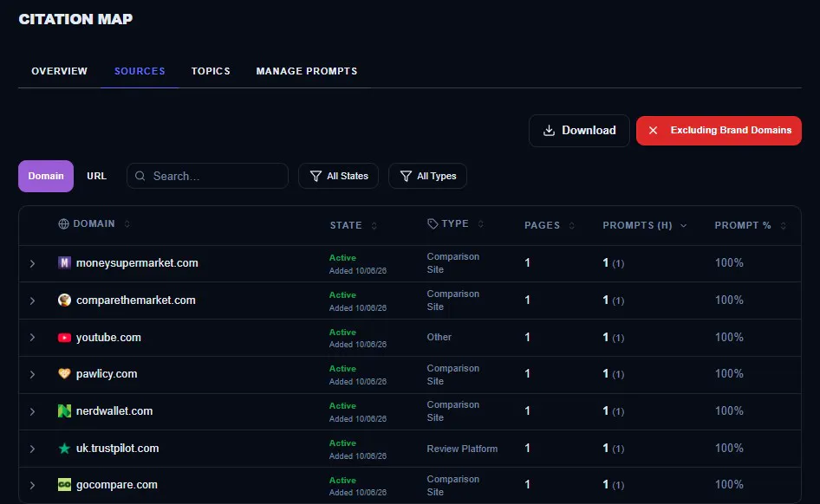Expand the uk.trustpilot.com row

[x=32, y=449]
